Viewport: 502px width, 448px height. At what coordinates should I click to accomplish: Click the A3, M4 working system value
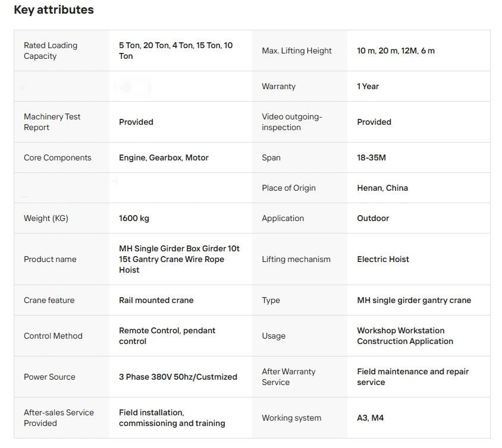(370, 418)
